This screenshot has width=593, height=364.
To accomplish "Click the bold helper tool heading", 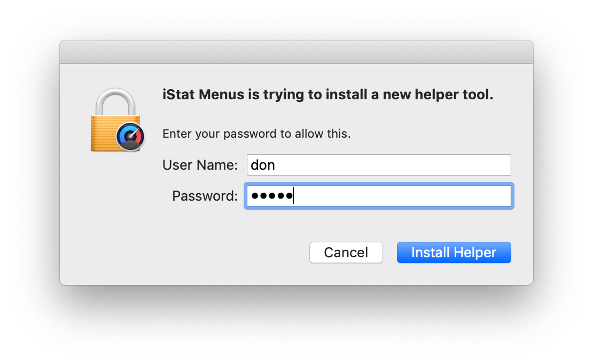I will (x=328, y=94).
